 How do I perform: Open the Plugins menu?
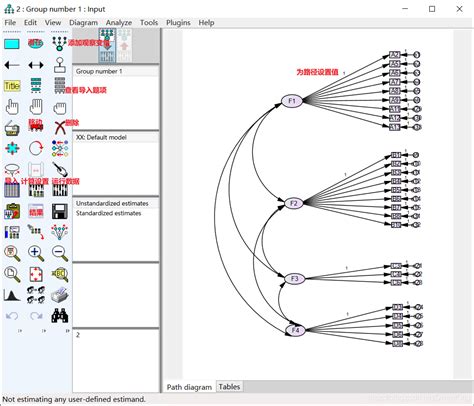[178, 23]
